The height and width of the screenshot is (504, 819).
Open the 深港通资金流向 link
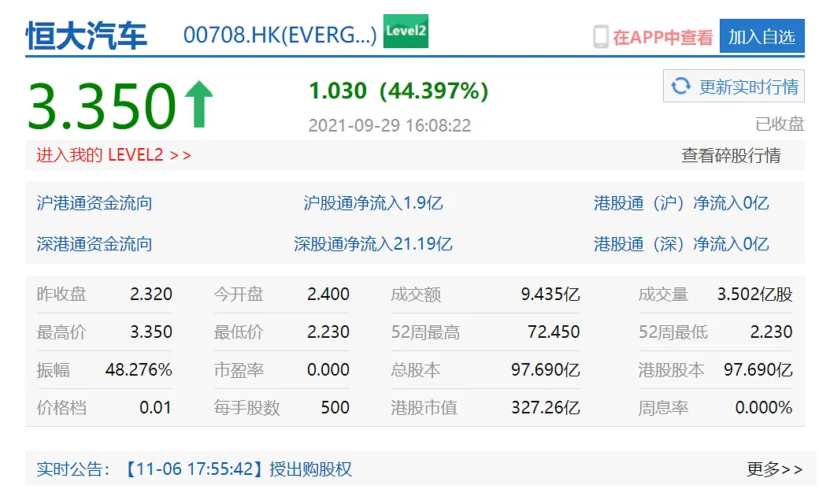[x=94, y=244]
